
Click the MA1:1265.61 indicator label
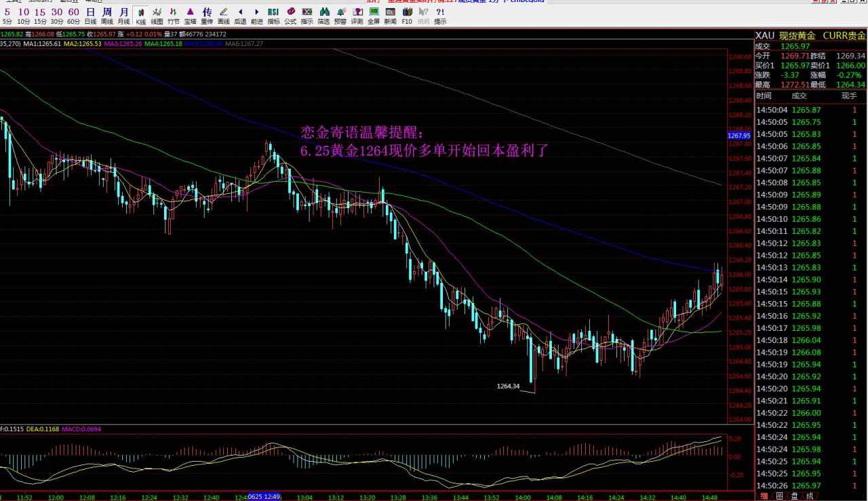point(43,43)
